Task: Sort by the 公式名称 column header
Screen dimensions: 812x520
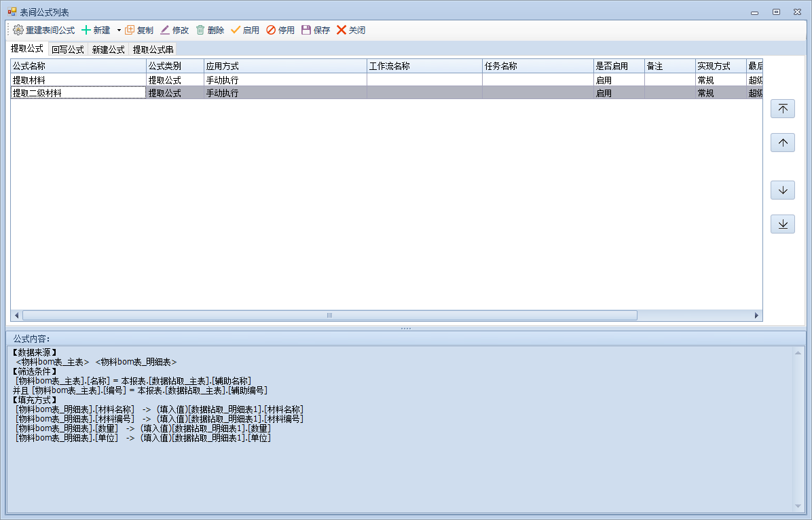Action: [78, 66]
